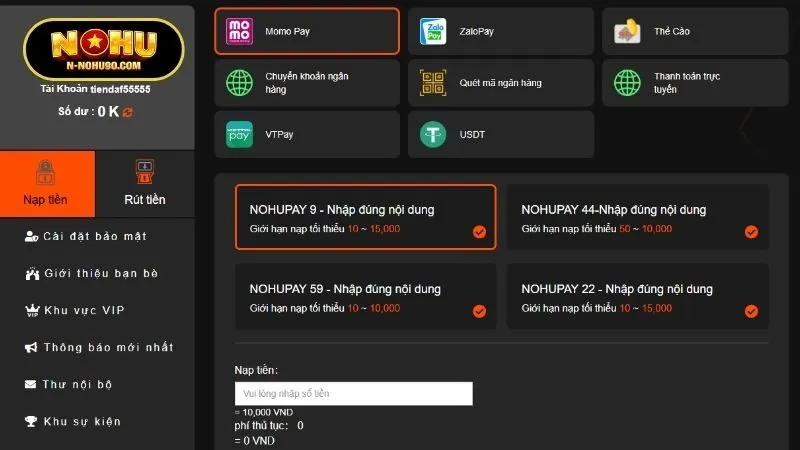Screen dimensions: 800x450
Task: Choose USDT payment method
Action: coord(501,135)
